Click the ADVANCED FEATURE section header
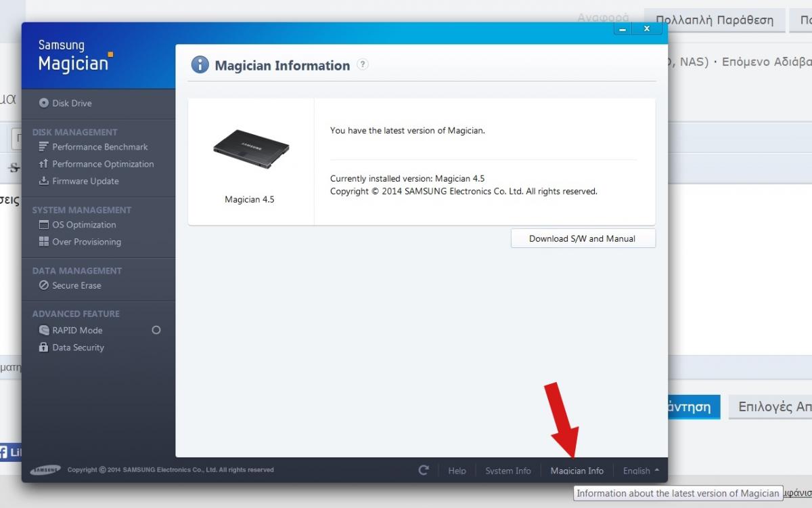This screenshot has width=812, height=508. click(76, 314)
